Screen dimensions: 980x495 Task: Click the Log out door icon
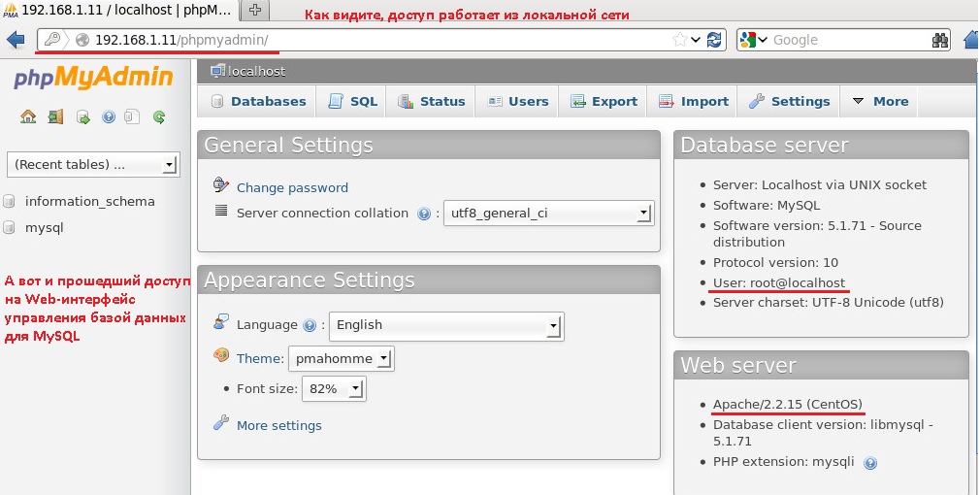click(x=55, y=116)
